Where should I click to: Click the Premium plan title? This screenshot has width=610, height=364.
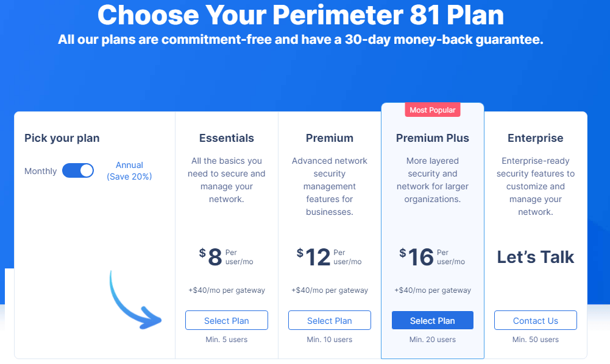click(x=329, y=138)
